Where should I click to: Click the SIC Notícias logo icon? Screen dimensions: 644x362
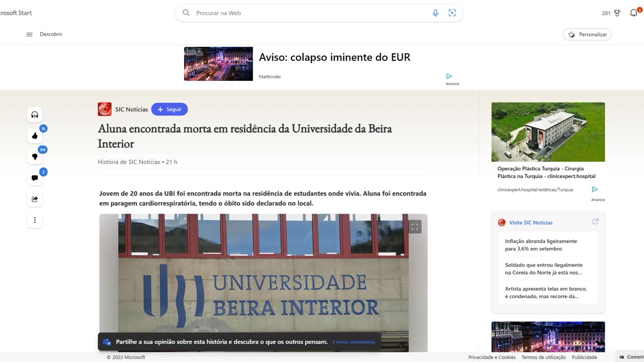105,109
